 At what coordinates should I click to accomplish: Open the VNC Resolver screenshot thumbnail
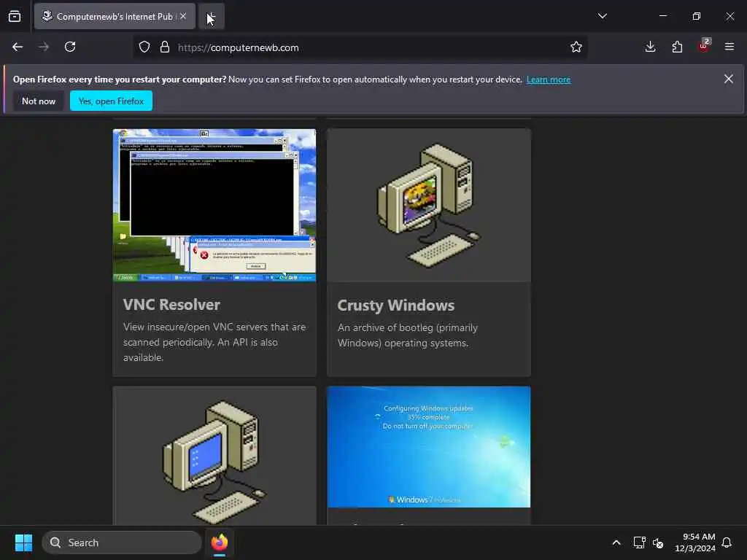click(214, 205)
